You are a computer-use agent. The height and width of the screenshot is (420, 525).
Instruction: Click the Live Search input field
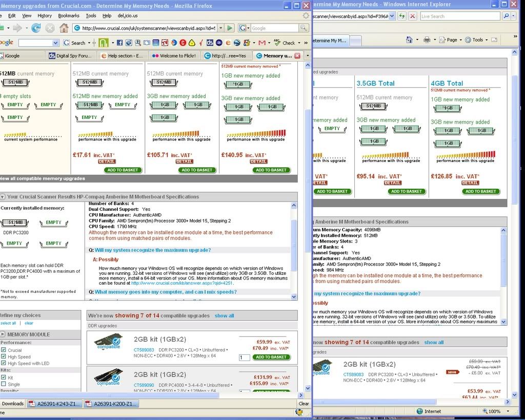[x=459, y=16]
